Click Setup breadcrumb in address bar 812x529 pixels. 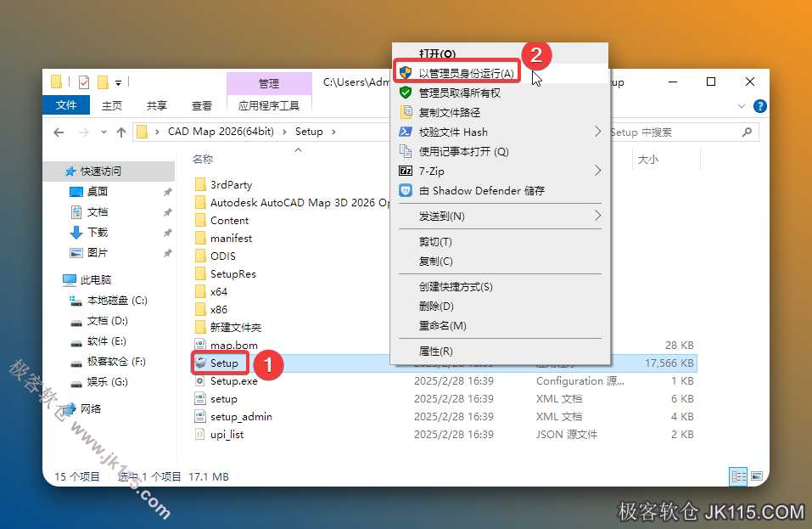click(309, 132)
